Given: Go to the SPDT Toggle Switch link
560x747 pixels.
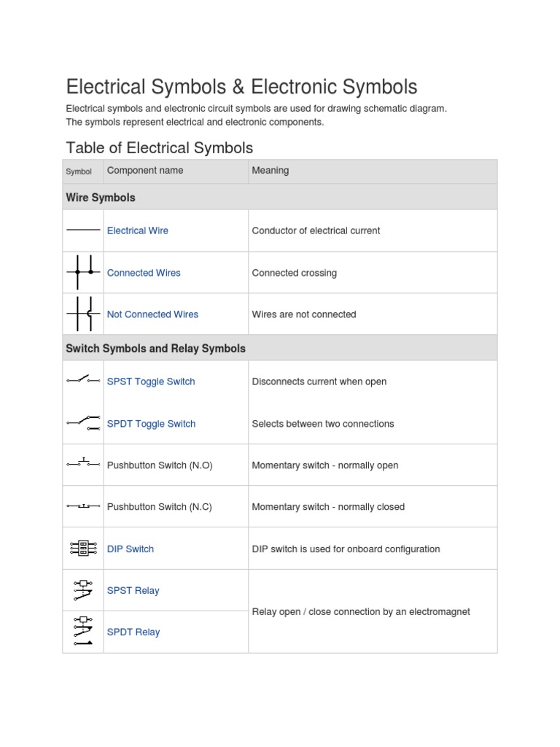Looking at the screenshot, I should click(x=151, y=424).
